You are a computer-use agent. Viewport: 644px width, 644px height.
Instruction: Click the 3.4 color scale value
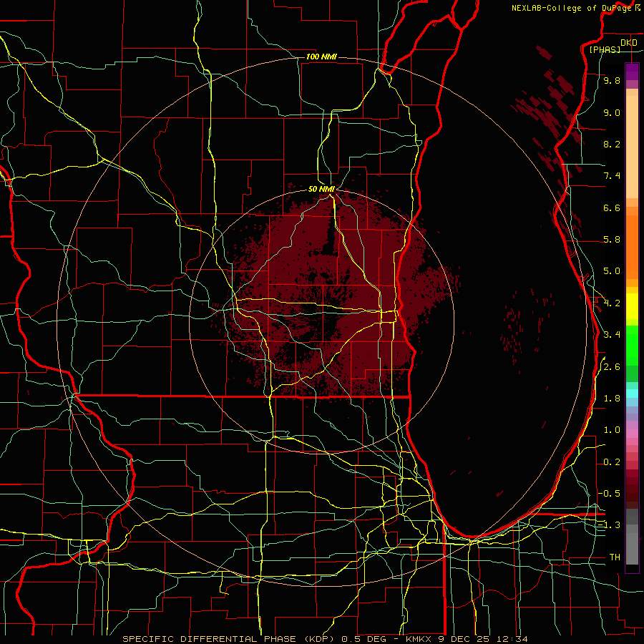pyautogui.click(x=612, y=335)
